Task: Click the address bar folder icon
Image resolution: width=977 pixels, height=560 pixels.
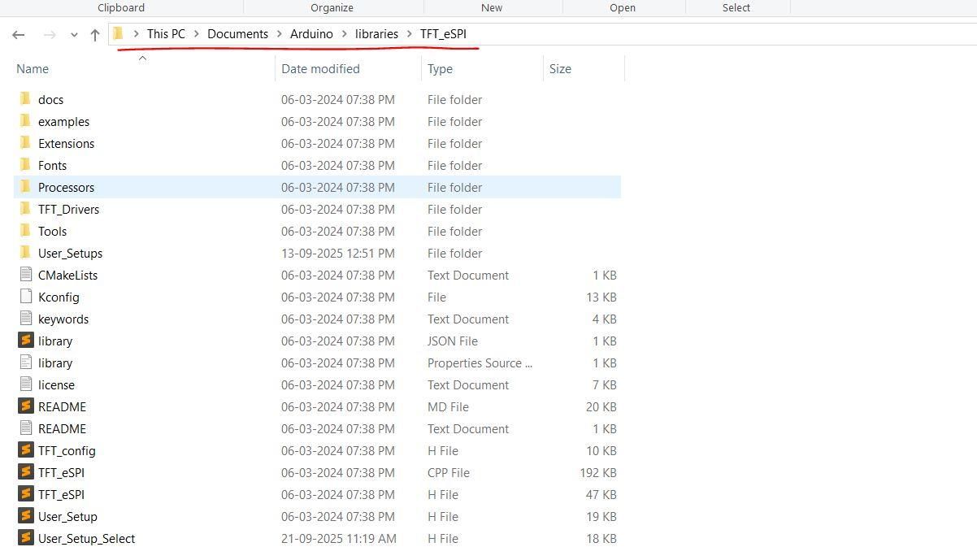Action: pyautogui.click(x=118, y=34)
